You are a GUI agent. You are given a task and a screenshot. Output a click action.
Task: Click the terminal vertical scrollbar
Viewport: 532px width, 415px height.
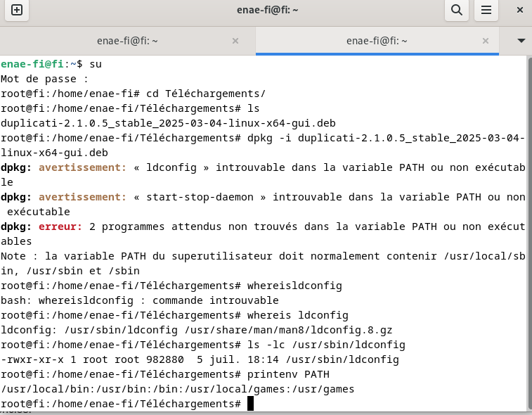[530, 234]
